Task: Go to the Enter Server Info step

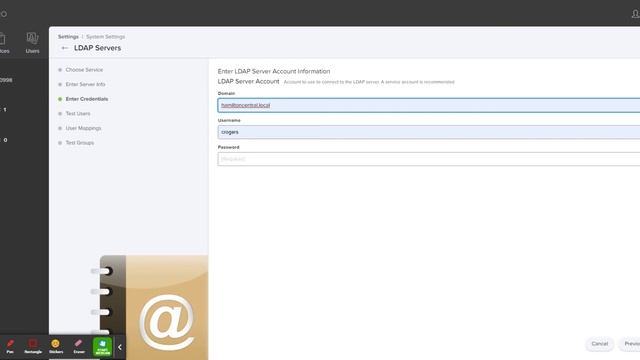Action: 85,84
